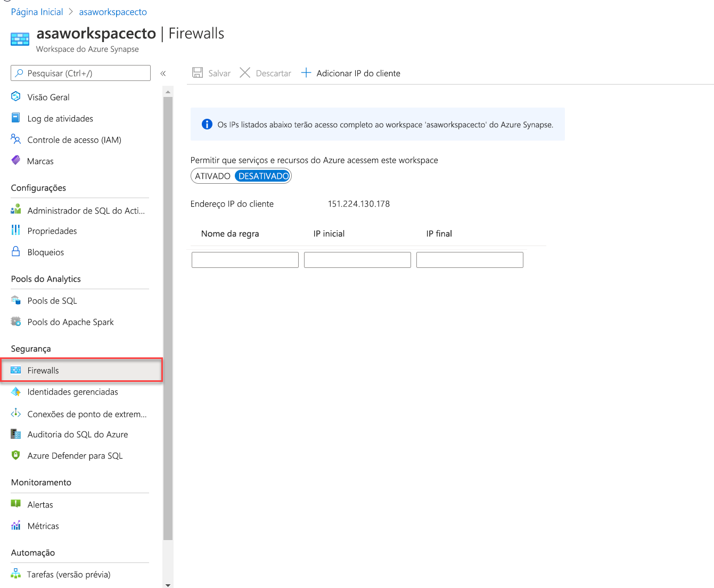Click the Identidades gerenciadas icon
Viewport: 714px width, 588px height.
16,391
